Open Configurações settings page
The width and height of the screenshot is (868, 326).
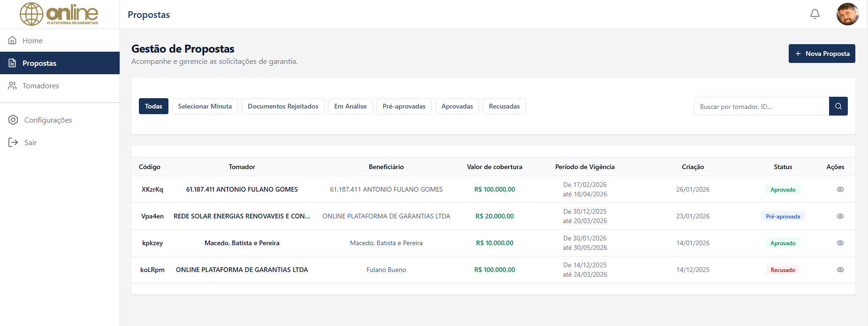(48, 120)
